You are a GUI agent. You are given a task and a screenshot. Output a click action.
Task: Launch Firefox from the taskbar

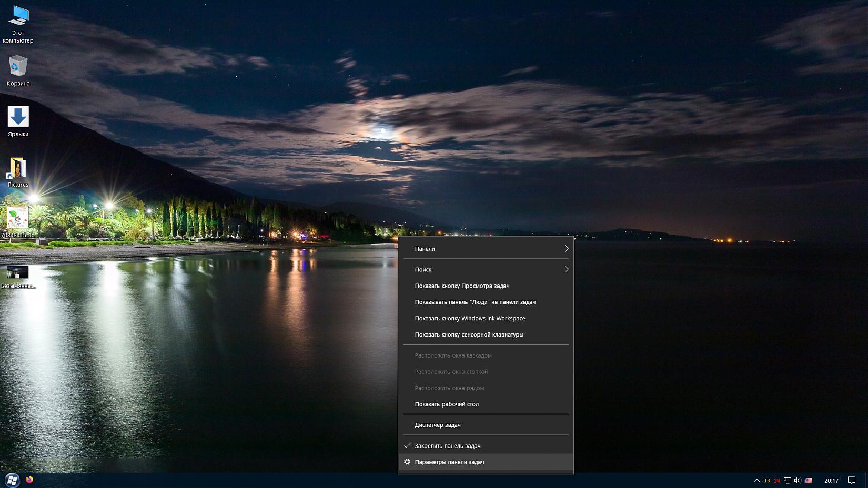click(29, 480)
